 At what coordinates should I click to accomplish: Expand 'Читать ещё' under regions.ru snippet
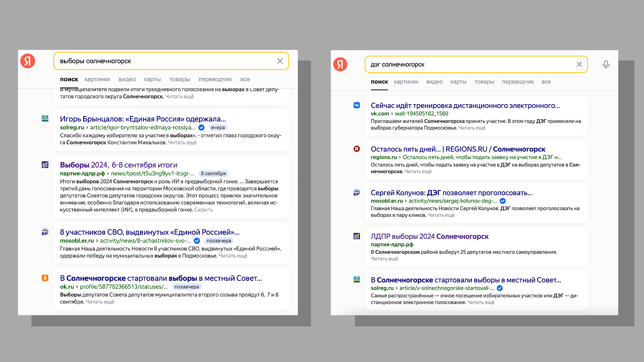tap(418, 172)
